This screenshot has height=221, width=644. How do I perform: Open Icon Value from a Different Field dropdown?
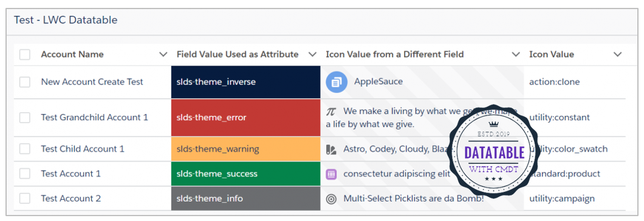tap(516, 54)
